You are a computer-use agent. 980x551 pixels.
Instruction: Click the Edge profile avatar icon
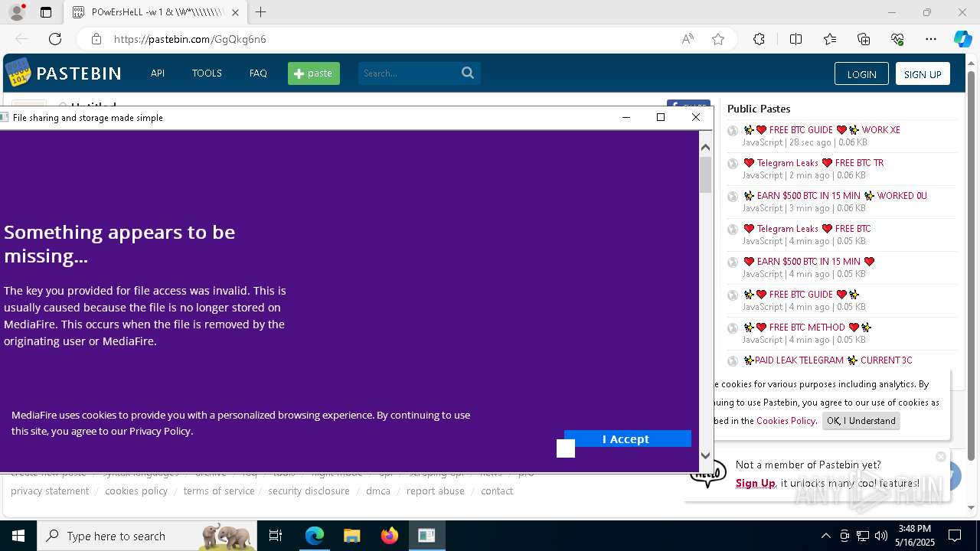point(17,12)
